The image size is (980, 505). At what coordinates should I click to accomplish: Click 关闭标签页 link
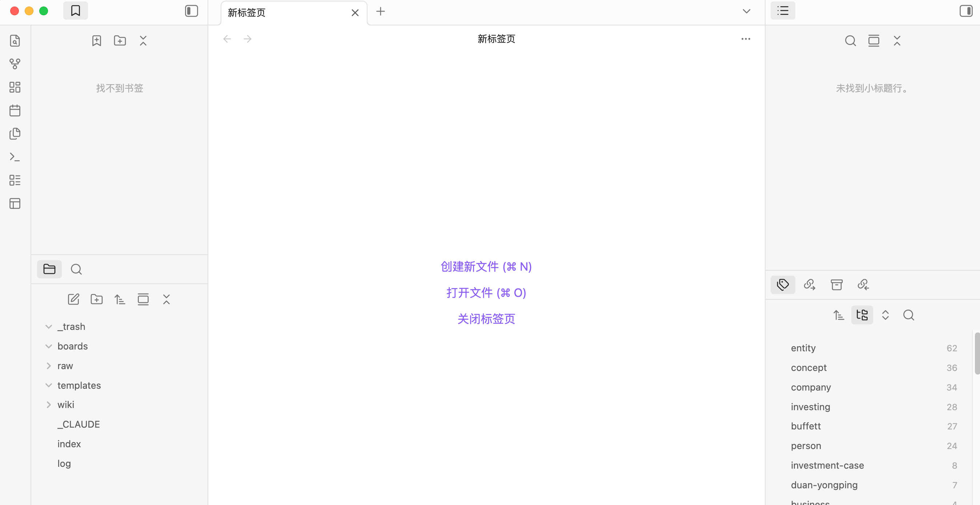pos(486,319)
